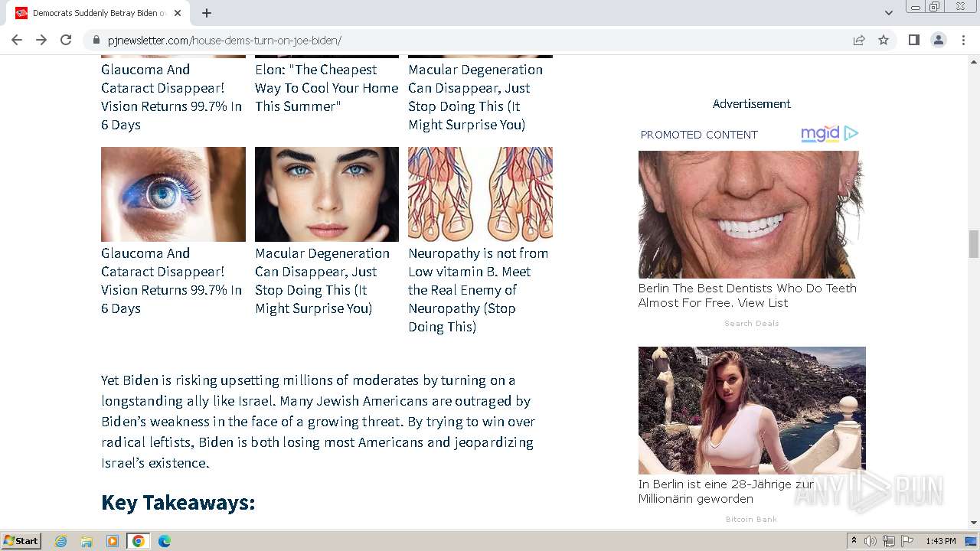The width and height of the screenshot is (980, 551).
Task: Bookmark this page with the star icon
Action: coord(884,40)
